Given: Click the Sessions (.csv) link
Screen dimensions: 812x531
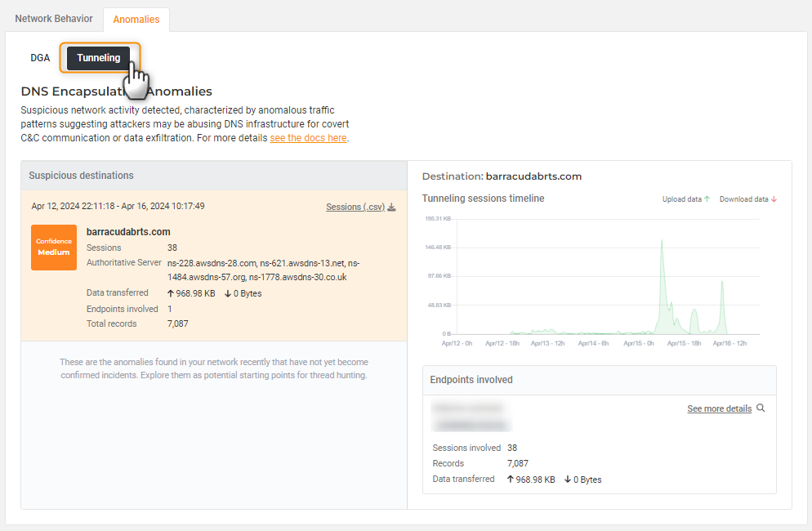Looking at the screenshot, I should pyautogui.click(x=355, y=207).
